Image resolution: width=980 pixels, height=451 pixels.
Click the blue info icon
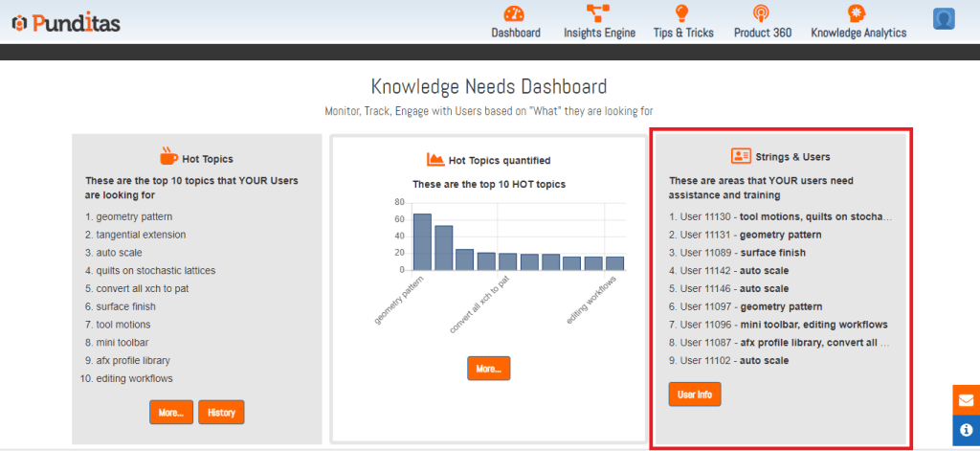pos(966,431)
